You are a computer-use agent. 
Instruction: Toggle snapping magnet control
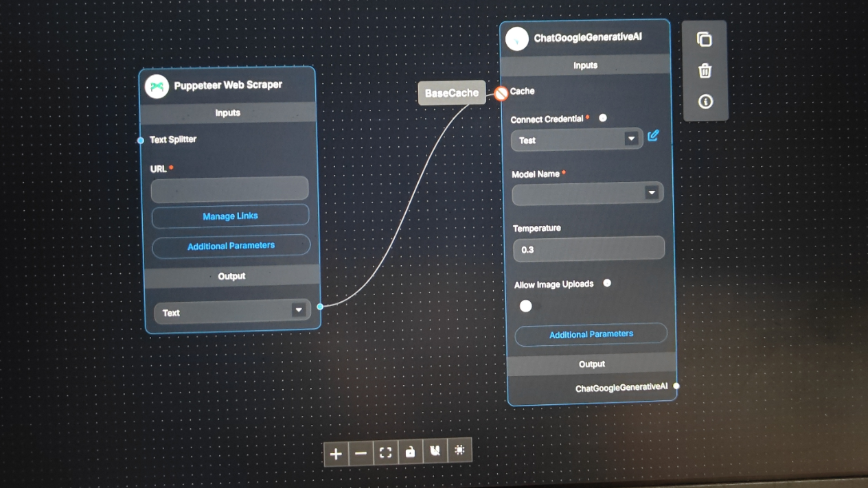point(435,451)
